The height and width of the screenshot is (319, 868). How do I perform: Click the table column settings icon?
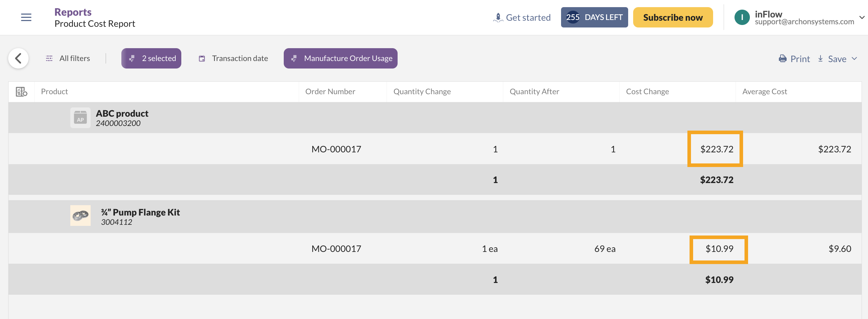click(x=21, y=92)
